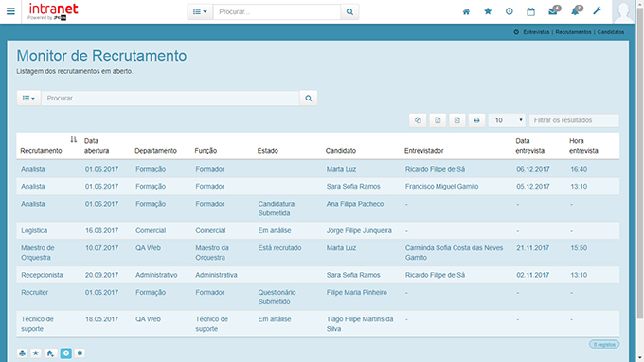Go to home via house icon

466,11
